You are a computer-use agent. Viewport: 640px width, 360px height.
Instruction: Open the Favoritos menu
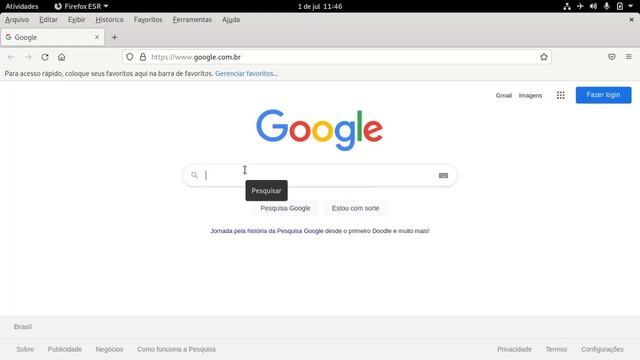coord(148,20)
